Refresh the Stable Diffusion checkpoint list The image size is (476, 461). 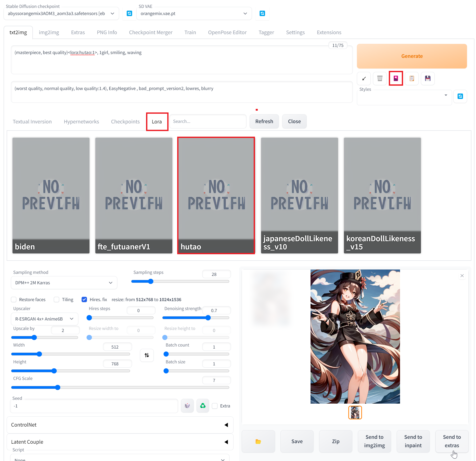(129, 14)
